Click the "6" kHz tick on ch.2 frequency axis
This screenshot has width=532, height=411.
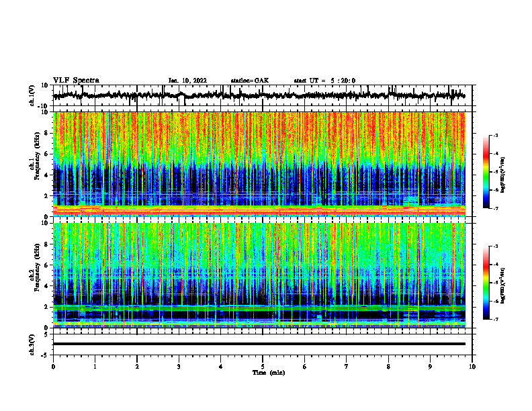46,265
